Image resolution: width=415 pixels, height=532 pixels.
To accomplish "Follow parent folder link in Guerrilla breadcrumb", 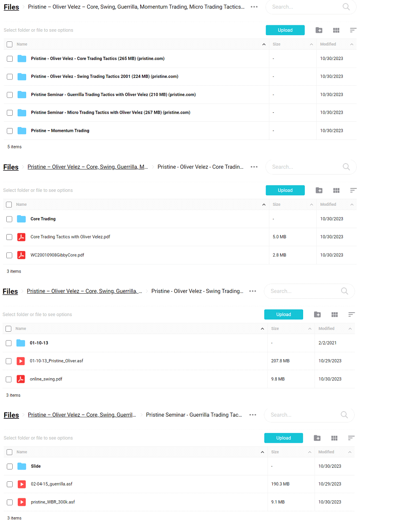I will 82,415.
